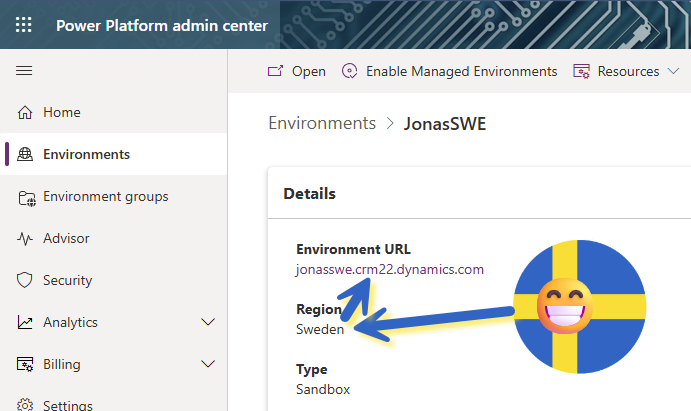Open the Resources dropdown chevron
The image size is (691, 411).
(x=673, y=71)
